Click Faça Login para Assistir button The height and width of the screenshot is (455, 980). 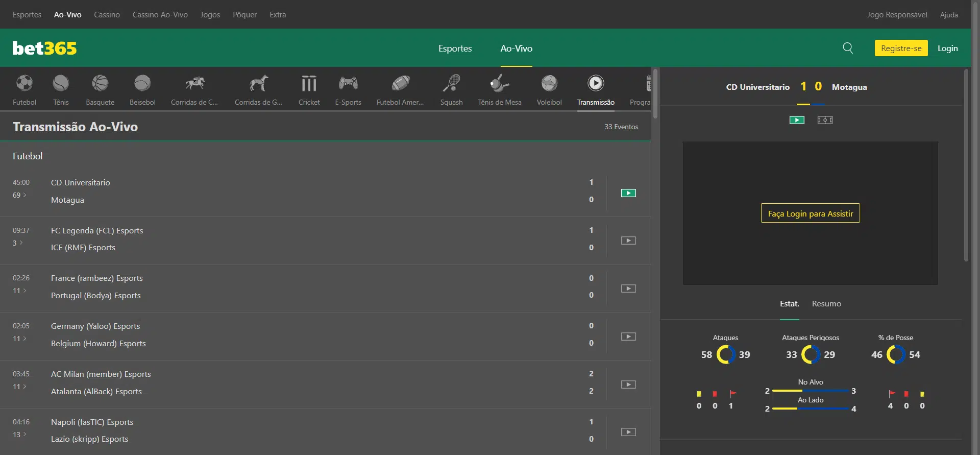pos(810,213)
